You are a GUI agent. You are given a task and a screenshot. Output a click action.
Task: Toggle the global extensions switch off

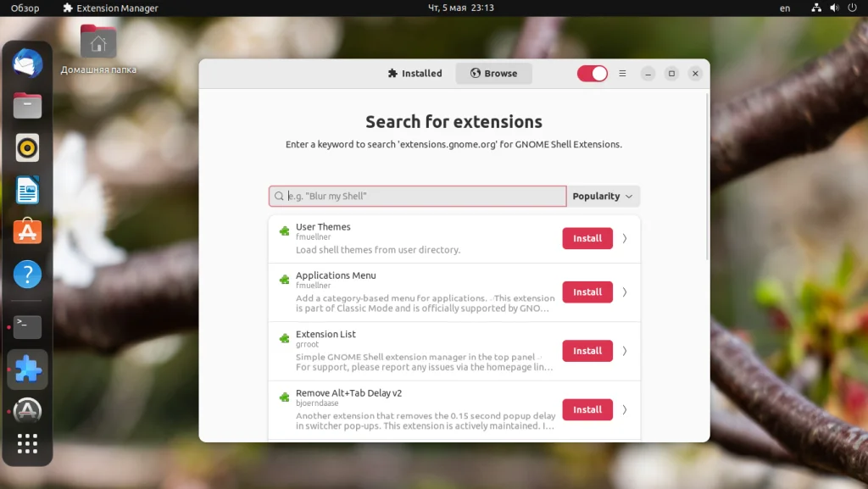coord(593,73)
